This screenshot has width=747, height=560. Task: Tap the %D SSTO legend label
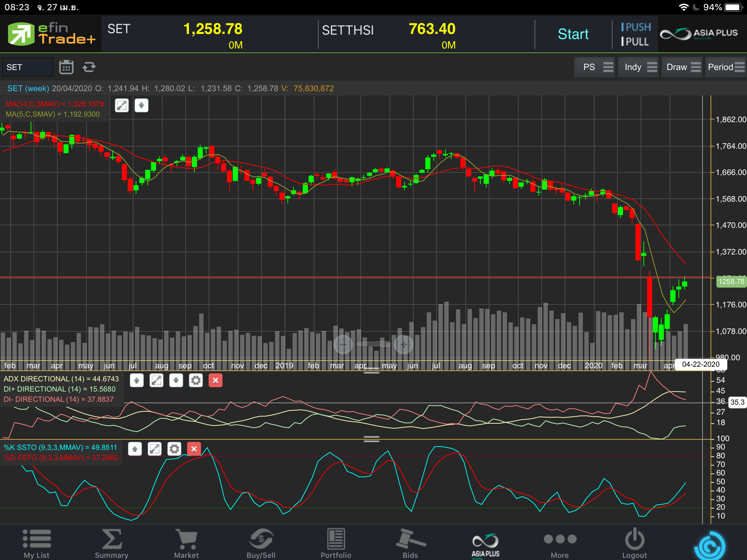(x=61, y=458)
